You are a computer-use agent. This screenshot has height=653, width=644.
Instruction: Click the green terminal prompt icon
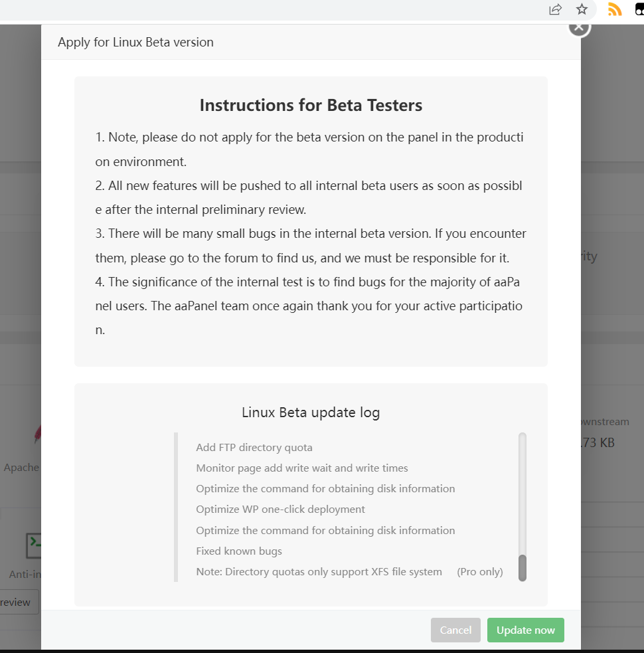34,545
